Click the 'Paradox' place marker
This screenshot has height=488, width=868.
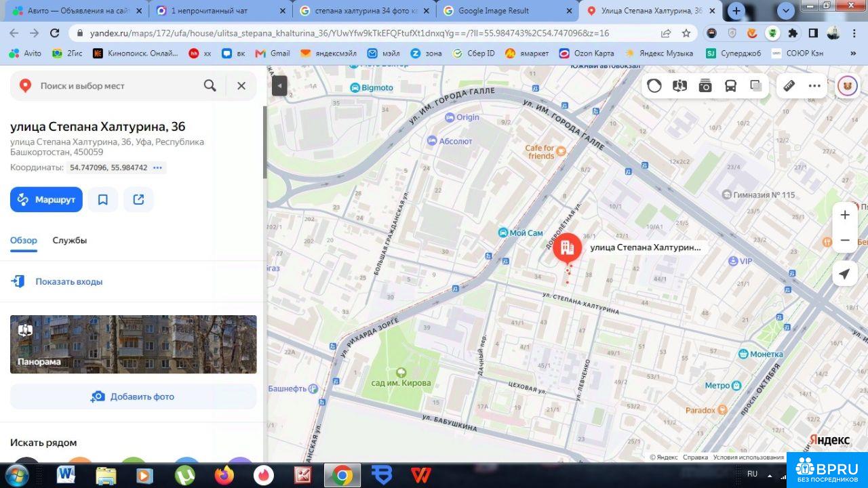tap(706, 410)
